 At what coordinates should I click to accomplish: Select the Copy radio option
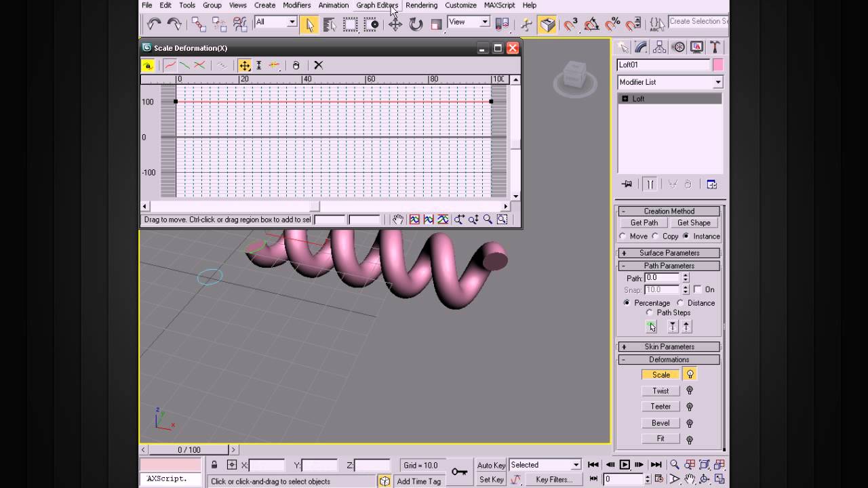click(x=655, y=237)
